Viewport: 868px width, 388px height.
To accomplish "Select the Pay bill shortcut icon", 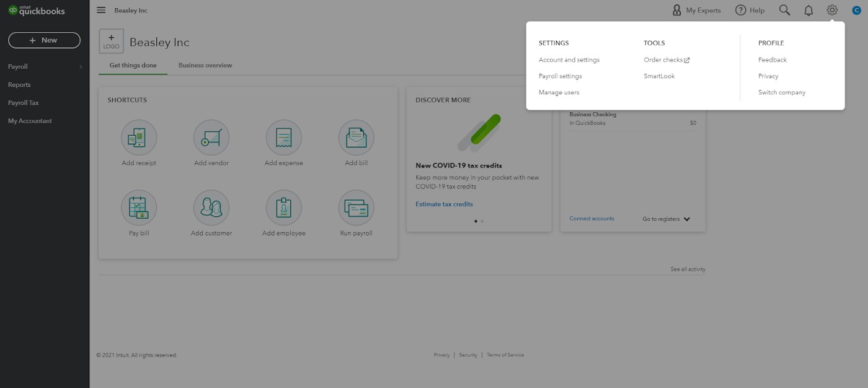I will coord(139,208).
